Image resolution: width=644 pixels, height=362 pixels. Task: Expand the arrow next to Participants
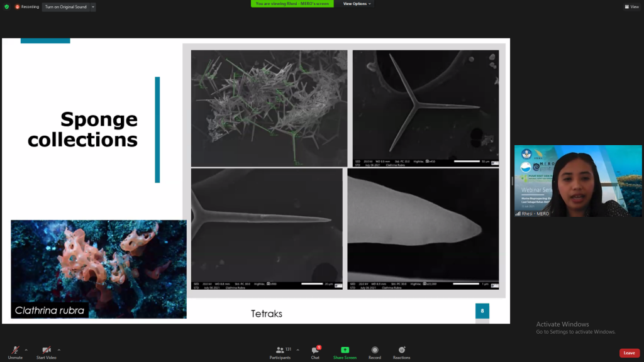pos(297,350)
